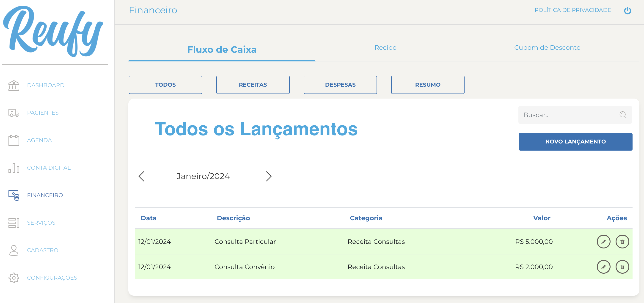Click the Financeiro money icon
644x303 pixels.
pyautogui.click(x=14, y=195)
